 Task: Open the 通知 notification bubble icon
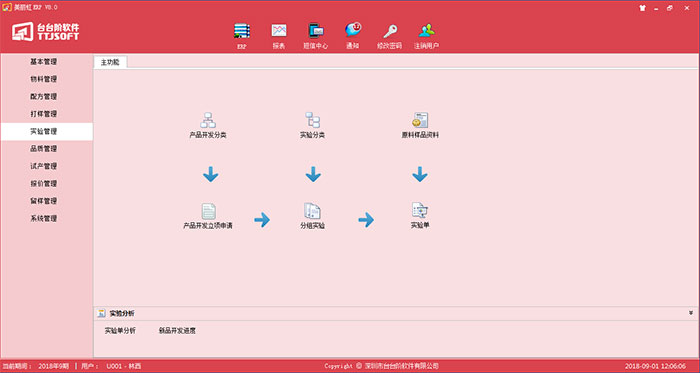pos(353,30)
